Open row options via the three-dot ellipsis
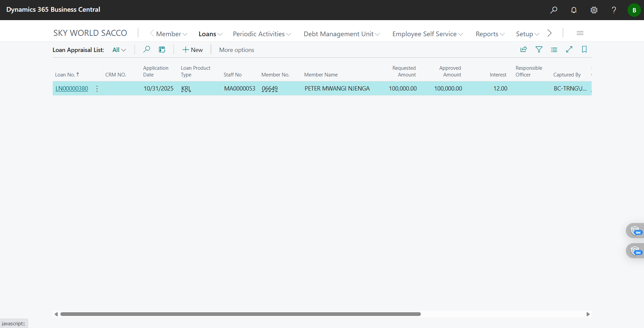 97,88
